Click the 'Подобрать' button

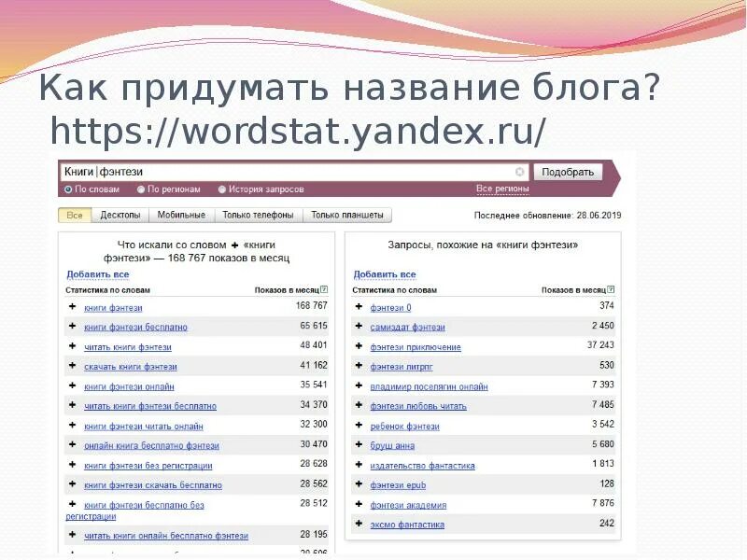pyautogui.click(x=568, y=172)
